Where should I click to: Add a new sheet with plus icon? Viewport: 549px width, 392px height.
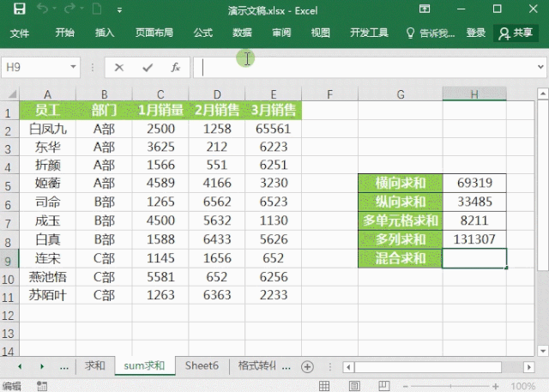click(307, 367)
